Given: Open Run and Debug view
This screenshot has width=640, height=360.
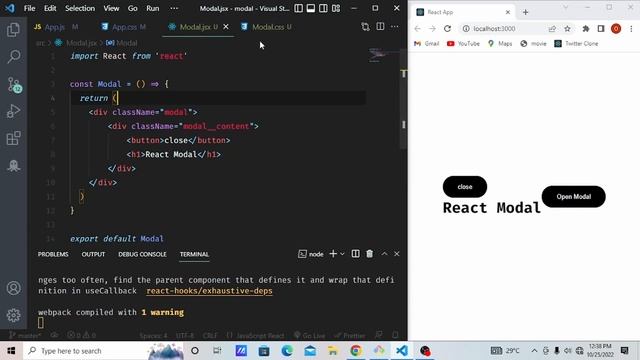Looking at the screenshot, I should click(13, 111).
